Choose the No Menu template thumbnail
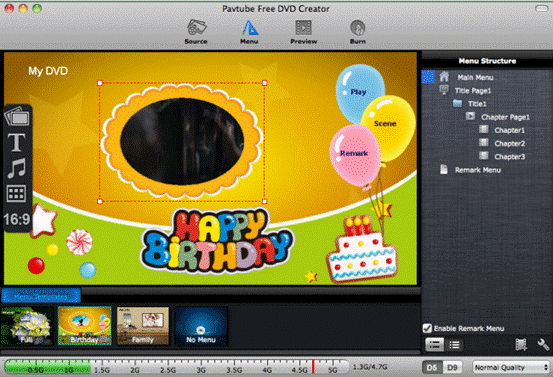Viewport: 553px width, 377px height. pyautogui.click(x=201, y=326)
